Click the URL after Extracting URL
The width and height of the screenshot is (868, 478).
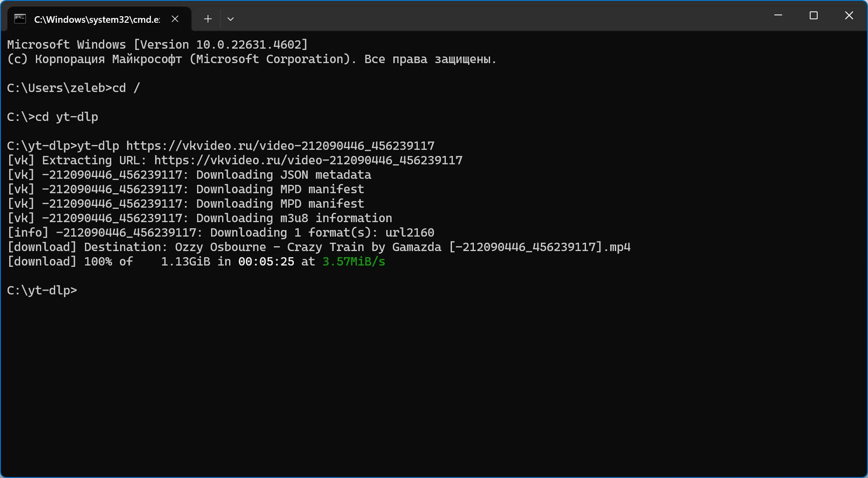[308, 160]
